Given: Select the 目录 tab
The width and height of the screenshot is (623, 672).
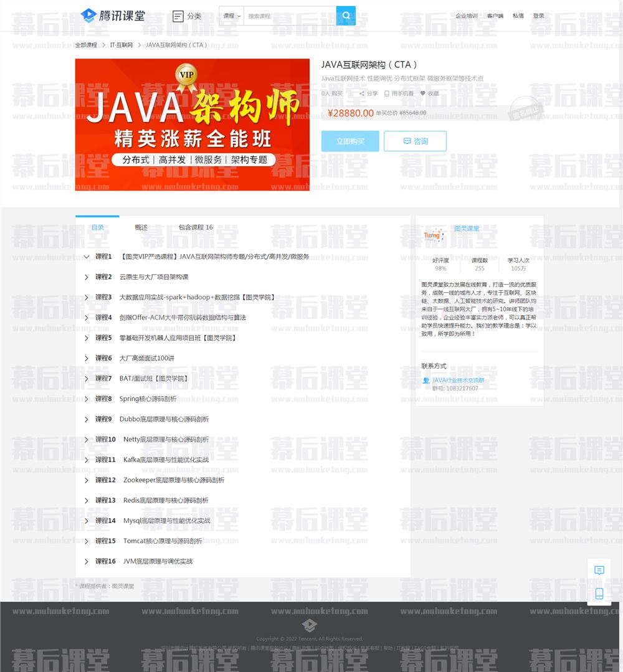Looking at the screenshot, I should [97, 227].
